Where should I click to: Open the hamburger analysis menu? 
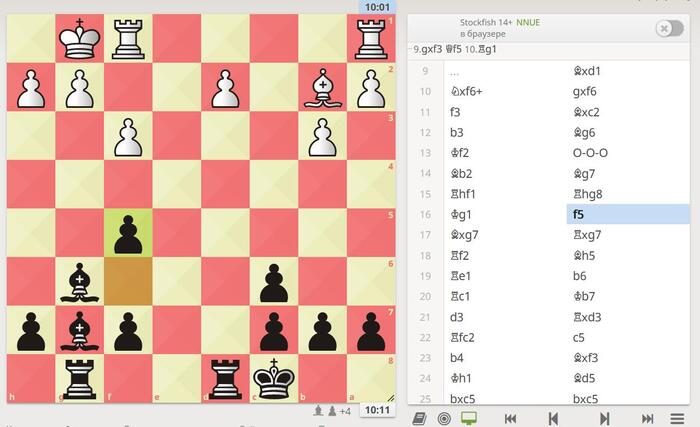(x=677, y=419)
